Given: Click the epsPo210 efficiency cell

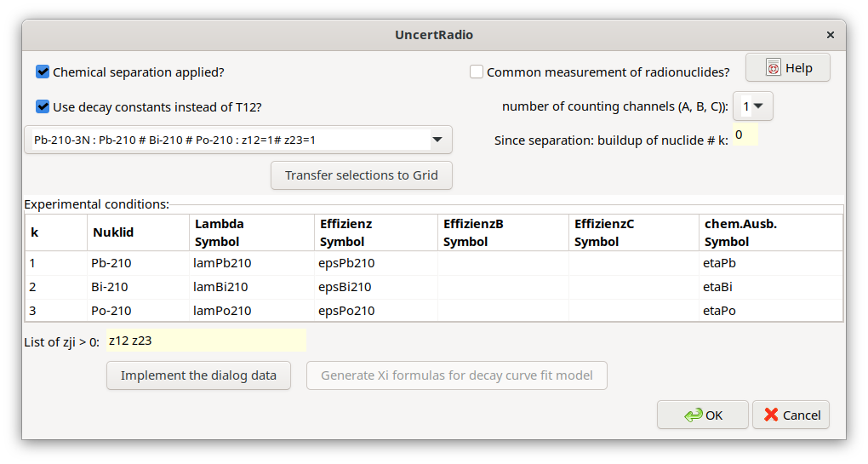Looking at the screenshot, I should (x=376, y=311).
